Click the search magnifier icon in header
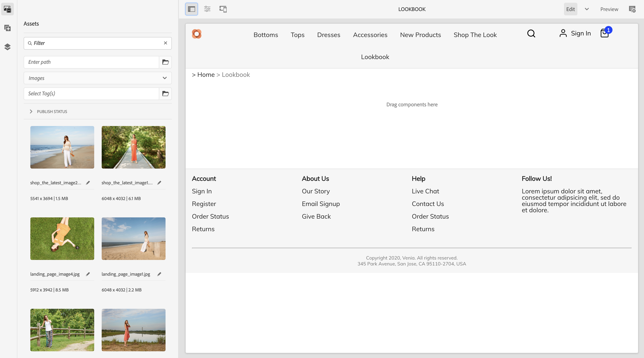Viewport: 644px width, 358px height. click(531, 33)
